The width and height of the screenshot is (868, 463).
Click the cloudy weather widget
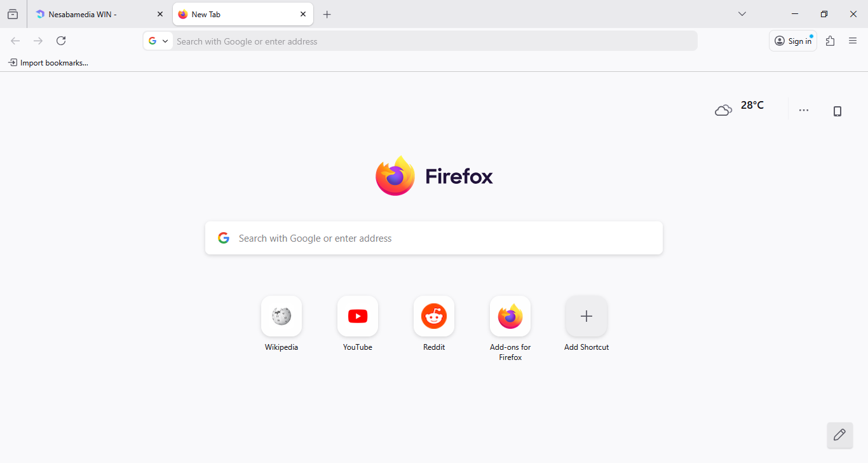pos(739,109)
